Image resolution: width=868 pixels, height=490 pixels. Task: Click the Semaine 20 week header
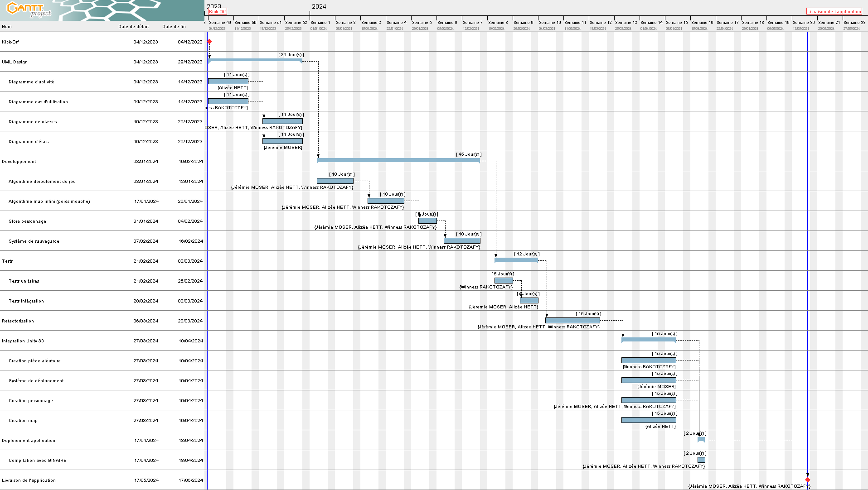tap(804, 23)
